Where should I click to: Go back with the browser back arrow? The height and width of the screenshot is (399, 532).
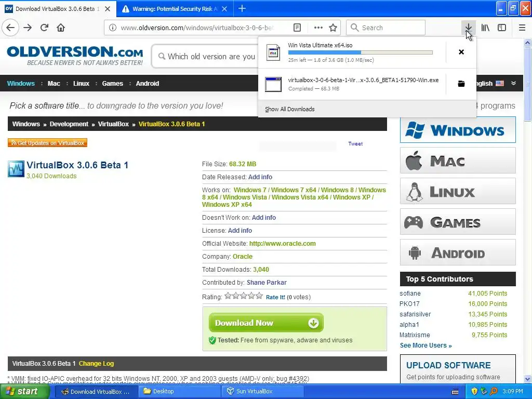pyautogui.click(x=10, y=28)
